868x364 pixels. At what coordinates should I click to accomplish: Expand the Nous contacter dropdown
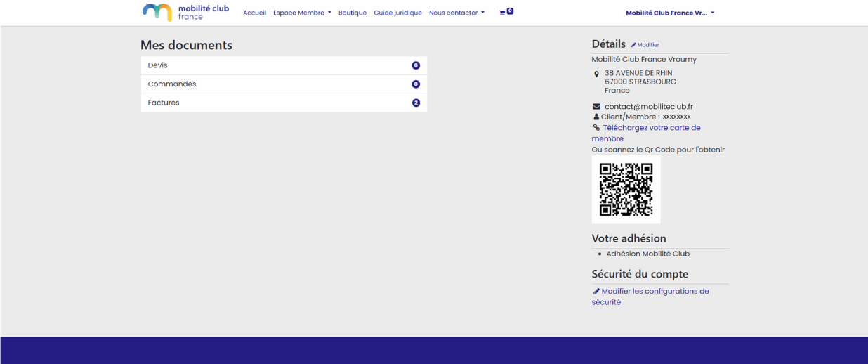click(456, 13)
